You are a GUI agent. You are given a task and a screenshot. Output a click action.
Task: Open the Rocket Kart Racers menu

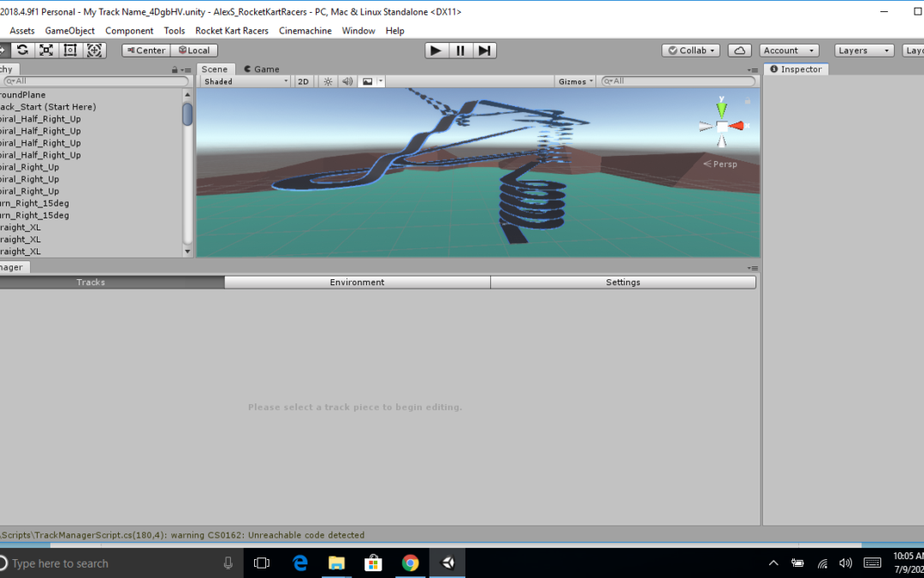[232, 31]
